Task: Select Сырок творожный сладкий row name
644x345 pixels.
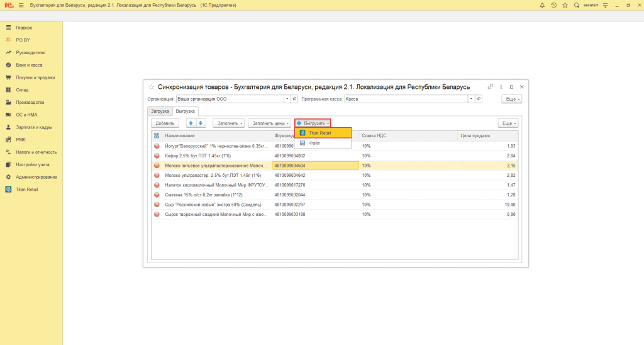Action: point(216,214)
